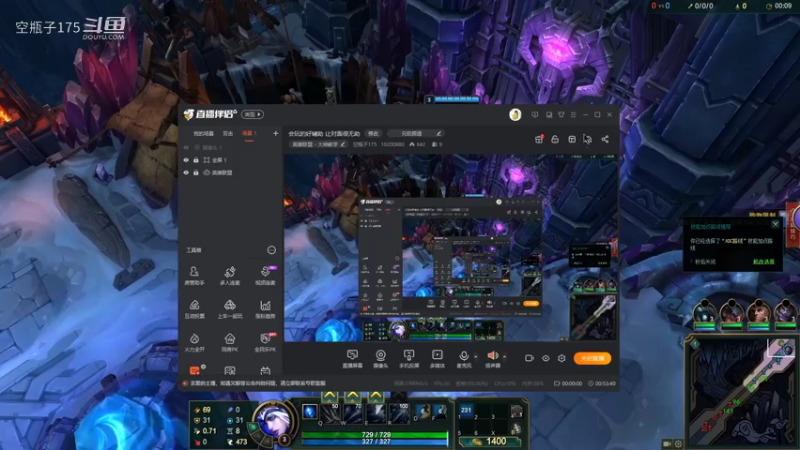The image size is (800, 450).
Task: Add 直播屏幕 screen capture source
Action: pyautogui.click(x=352, y=359)
